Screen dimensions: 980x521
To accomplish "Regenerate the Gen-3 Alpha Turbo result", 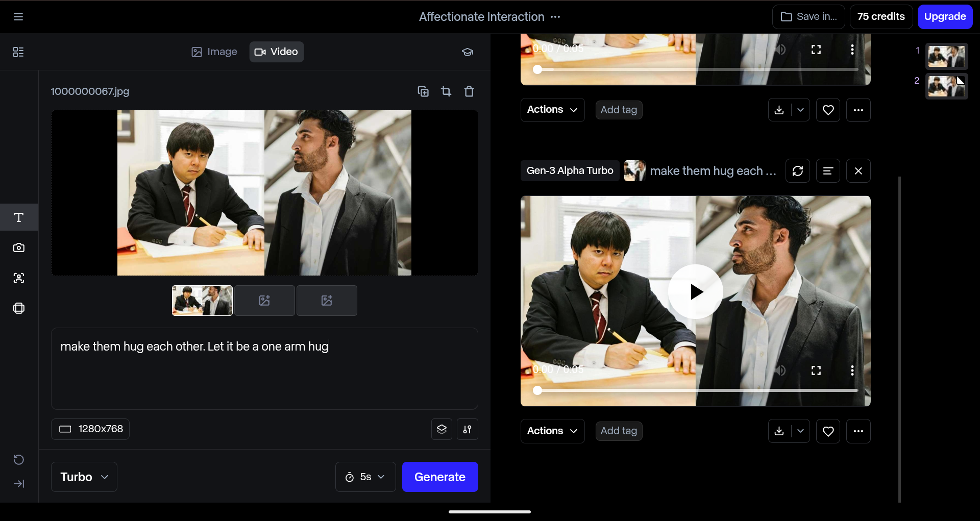I will click(797, 170).
